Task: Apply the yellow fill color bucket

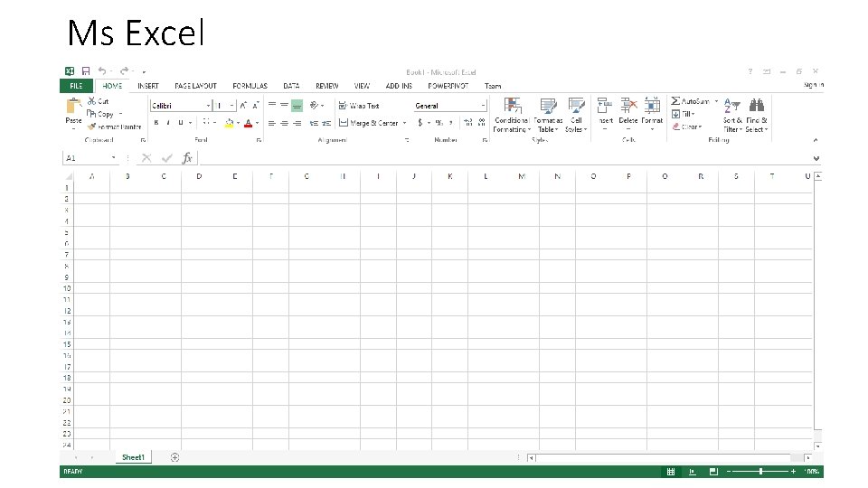Action: (229, 123)
